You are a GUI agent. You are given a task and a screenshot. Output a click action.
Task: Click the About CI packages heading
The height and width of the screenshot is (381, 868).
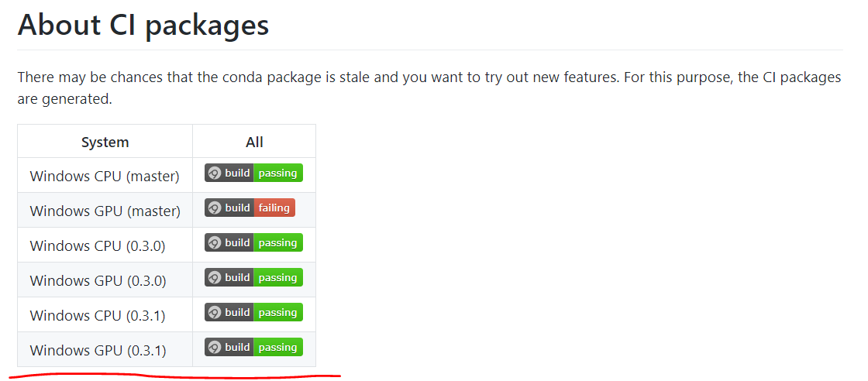click(143, 26)
